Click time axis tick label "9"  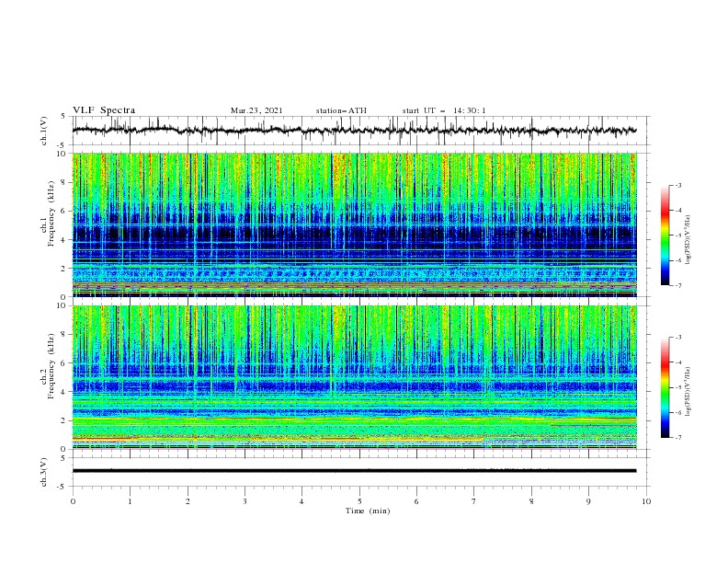coord(589,501)
